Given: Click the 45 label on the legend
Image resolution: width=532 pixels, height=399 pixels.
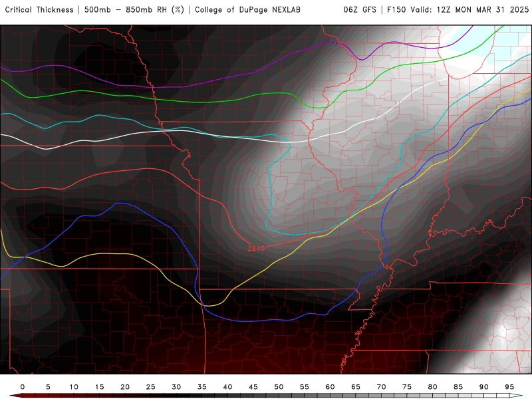Looking at the screenshot, I should point(253,387).
